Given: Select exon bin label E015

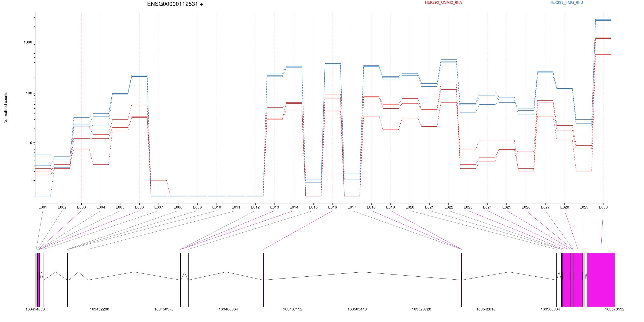Looking at the screenshot, I should (x=313, y=207).
